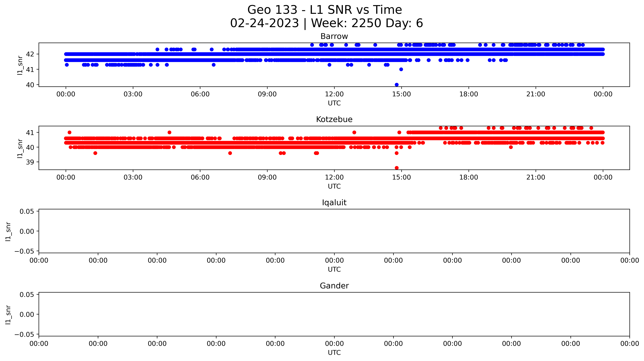Click the "39" y-tick label in Kotzebue plot
The width and height of the screenshot is (644, 361).
[30, 162]
